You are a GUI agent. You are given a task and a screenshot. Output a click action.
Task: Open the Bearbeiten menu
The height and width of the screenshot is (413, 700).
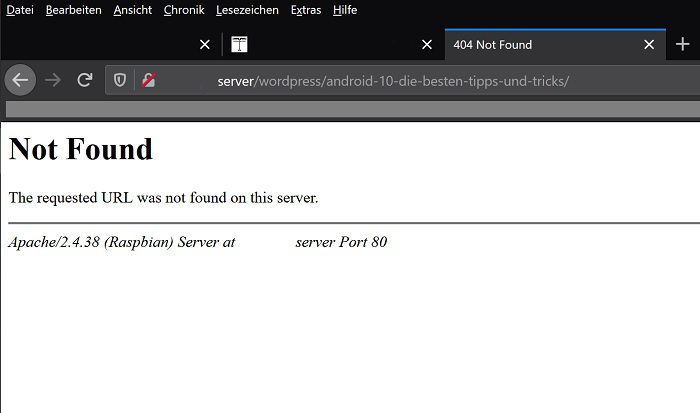point(73,10)
